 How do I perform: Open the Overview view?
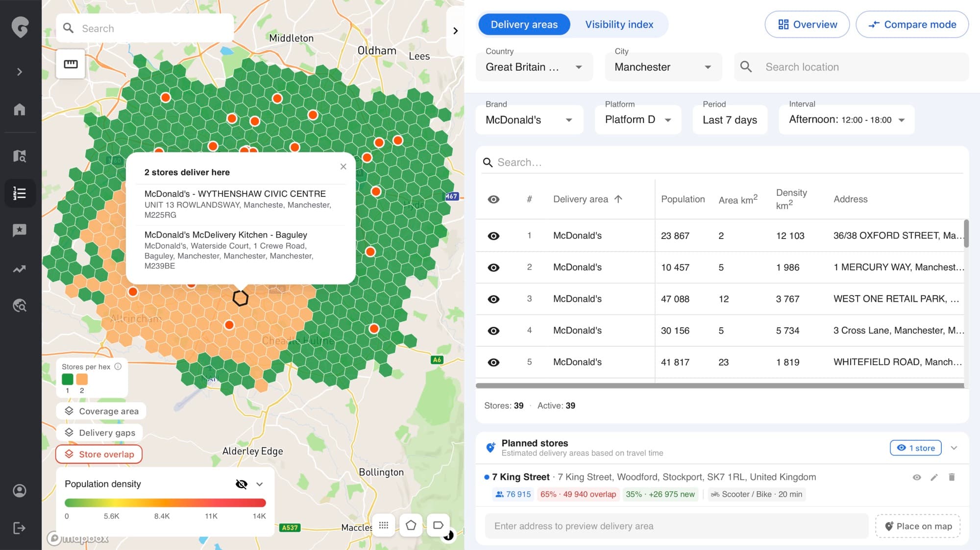click(x=808, y=24)
